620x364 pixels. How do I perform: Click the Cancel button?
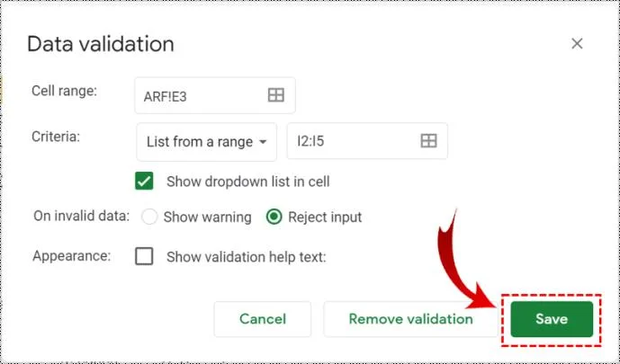pyautogui.click(x=263, y=319)
